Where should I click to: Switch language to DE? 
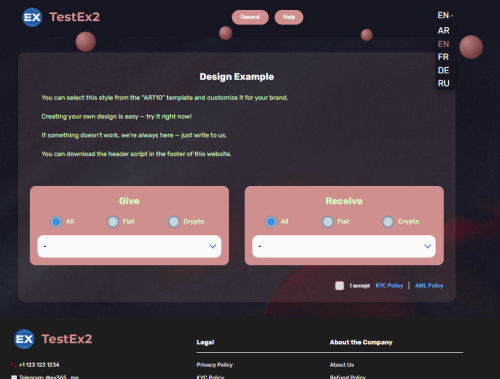click(x=444, y=70)
